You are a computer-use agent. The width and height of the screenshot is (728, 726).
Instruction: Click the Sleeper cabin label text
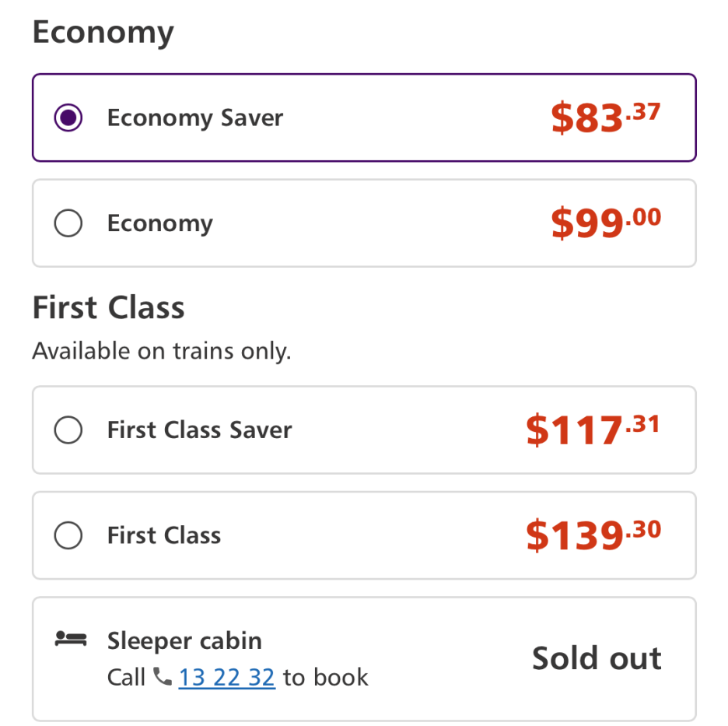185,641
